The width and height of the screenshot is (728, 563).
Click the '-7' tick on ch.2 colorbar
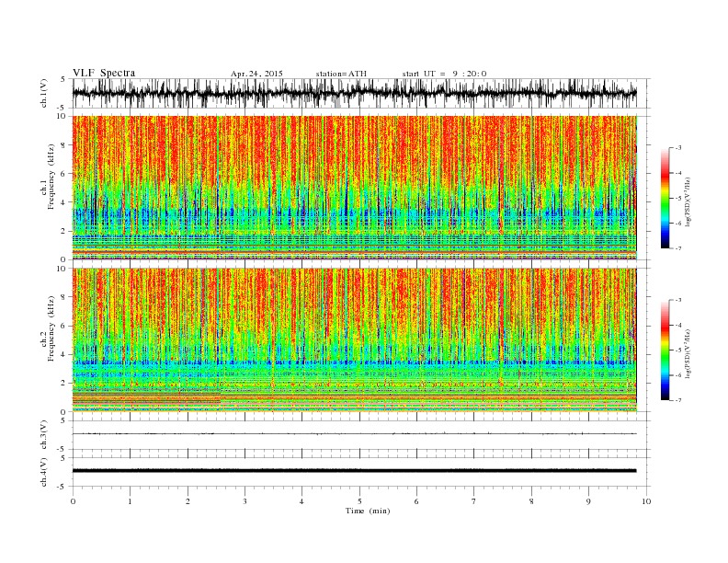click(x=677, y=400)
